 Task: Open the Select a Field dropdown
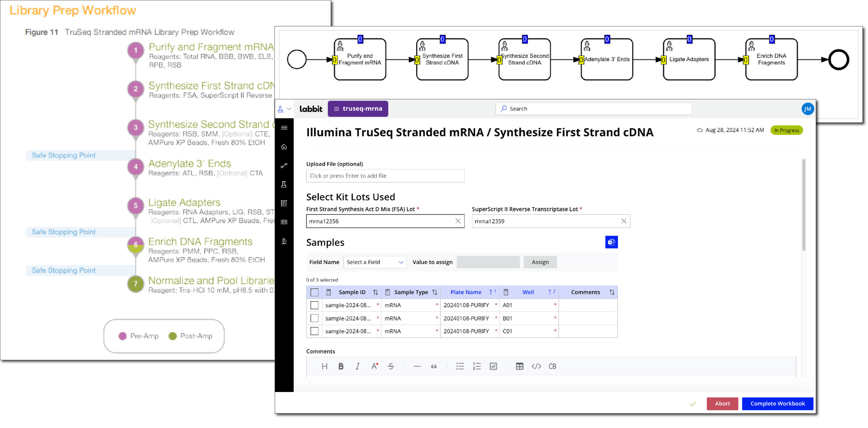[x=375, y=262]
